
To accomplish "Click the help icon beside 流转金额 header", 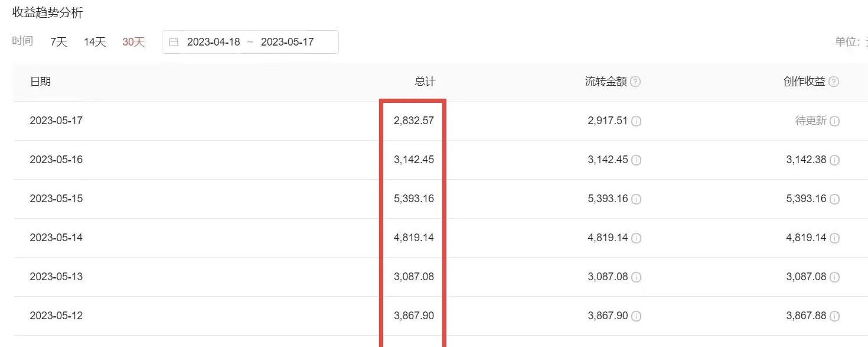I will tap(635, 82).
